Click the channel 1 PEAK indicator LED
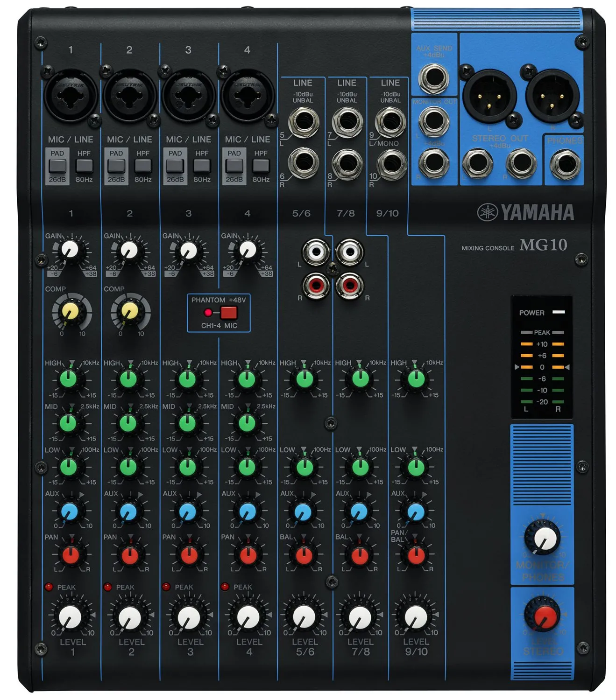This screenshot has width=616, height=700. pyautogui.click(x=49, y=587)
